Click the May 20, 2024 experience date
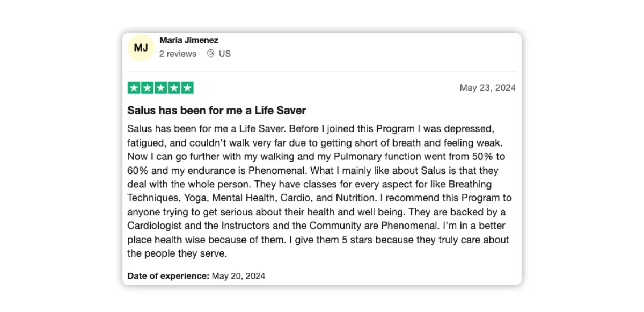The width and height of the screenshot is (644, 312). pos(238,276)
